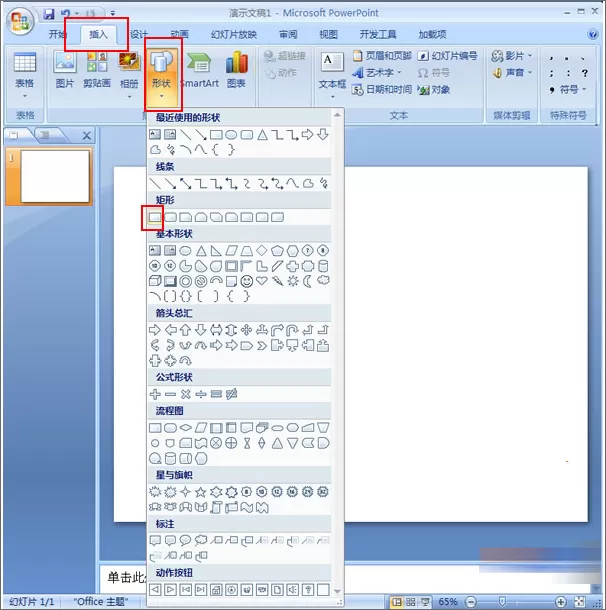This screenshot has height=610, width=606.
Task: Customize Quick Access Toolbar dropdown arrow
Action: point(113,14)
